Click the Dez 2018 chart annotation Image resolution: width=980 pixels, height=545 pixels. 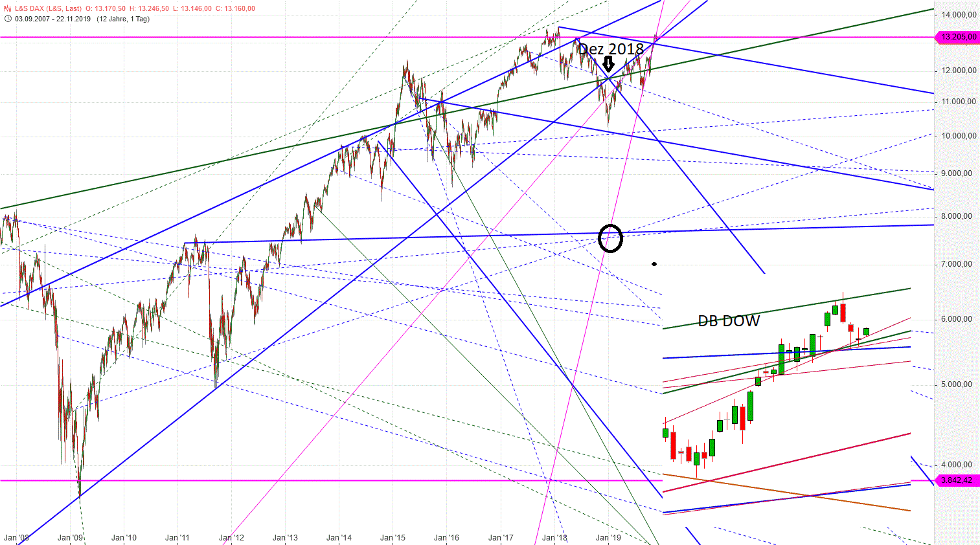pos(611,49)
